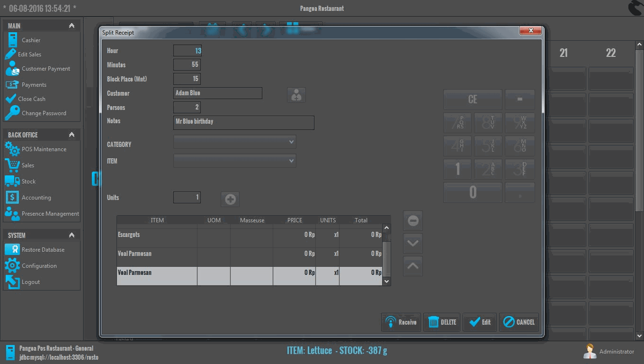Select POS Maintenance menu entry
This screenshot has width=644, height=364.
point(44,149)
